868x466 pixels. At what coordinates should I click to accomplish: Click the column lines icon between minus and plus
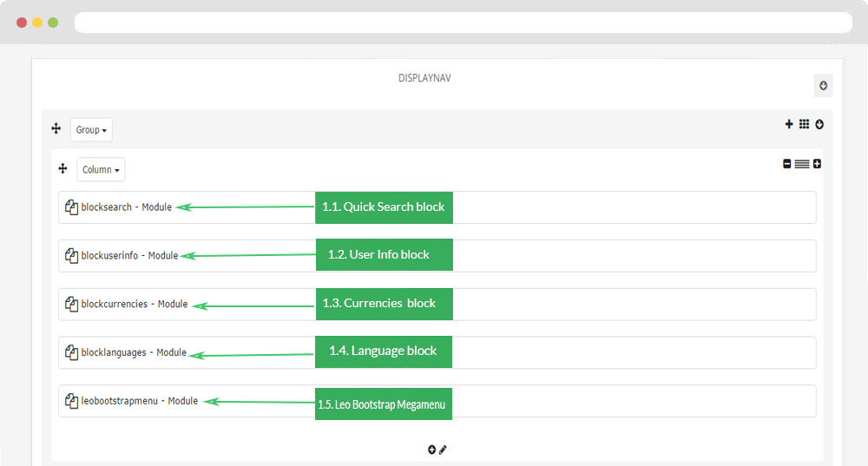tap(801, 164)
